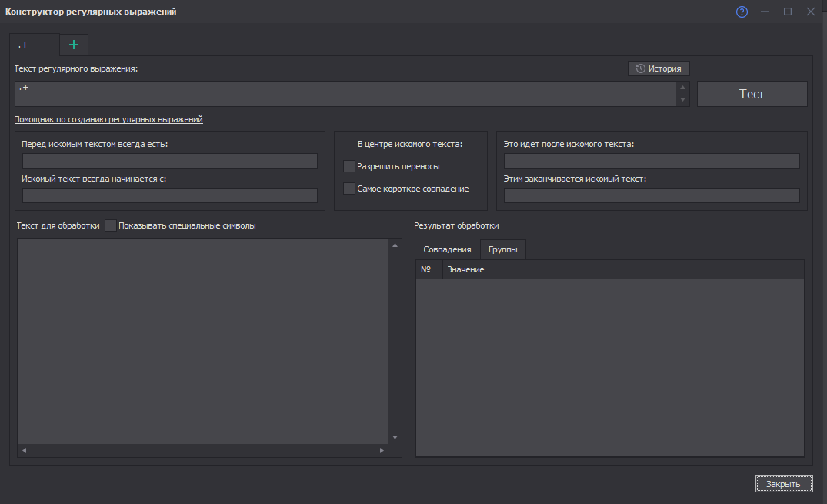Add a new regex tab with plus icon
This screenshot has width=827, height=504.
point(74,45)
